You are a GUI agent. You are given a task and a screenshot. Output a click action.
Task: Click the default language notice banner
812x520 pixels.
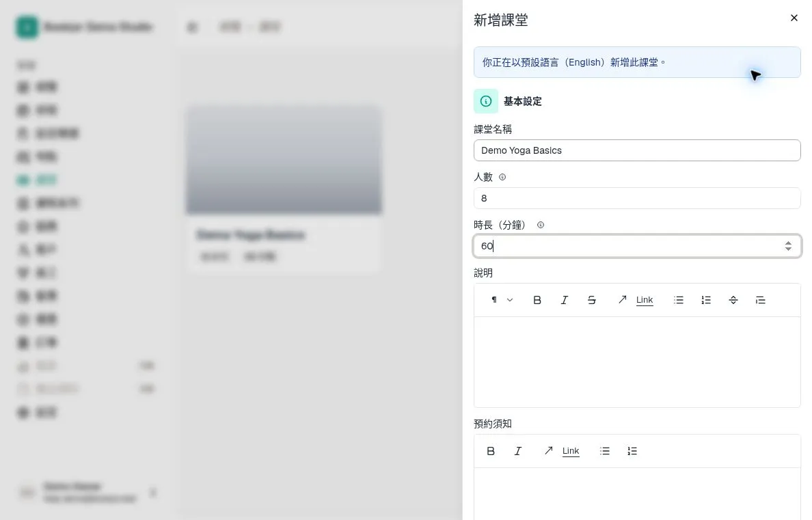[x=637, y=62]
